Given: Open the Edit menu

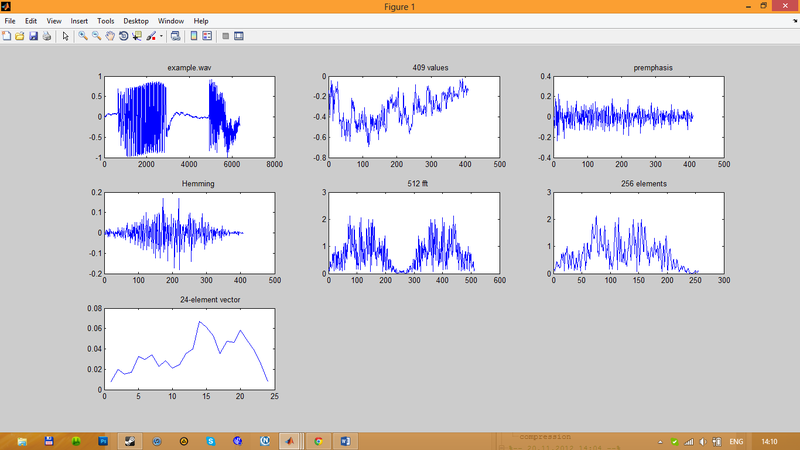Looking at the screenshot, I should (x=31, y=21).
